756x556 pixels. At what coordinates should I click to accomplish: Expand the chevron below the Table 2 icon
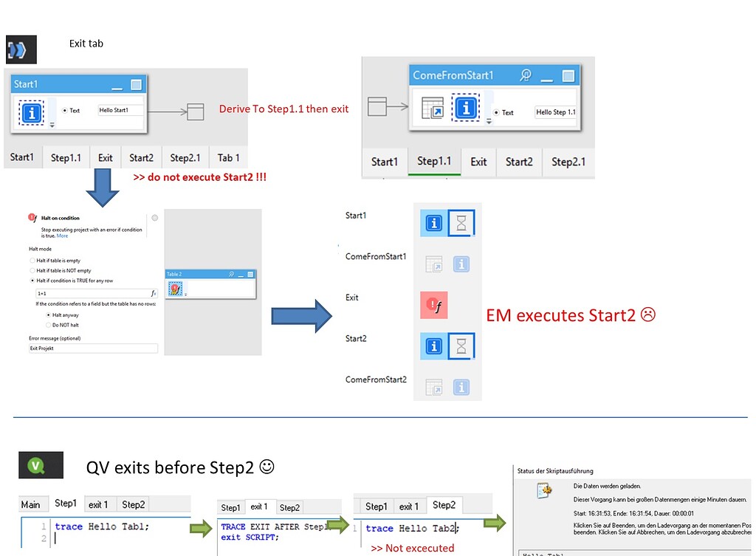tap(185, 294)
